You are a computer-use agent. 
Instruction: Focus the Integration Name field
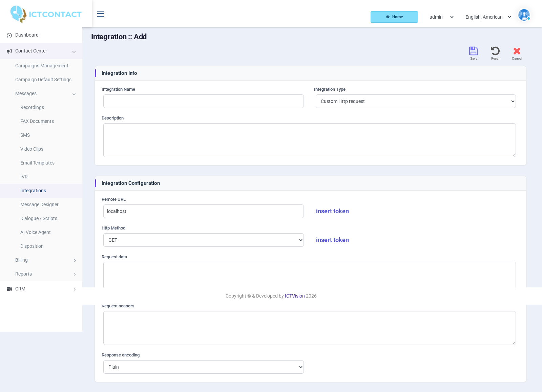tap(204, 101)
